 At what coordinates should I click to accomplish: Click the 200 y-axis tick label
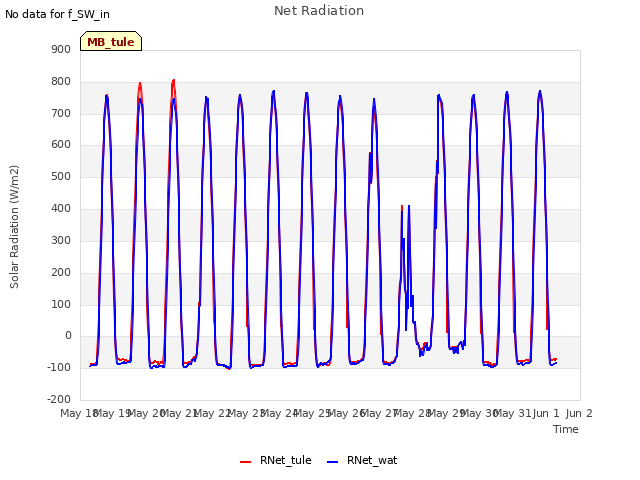pyautogui.click(x=61, y=272)
